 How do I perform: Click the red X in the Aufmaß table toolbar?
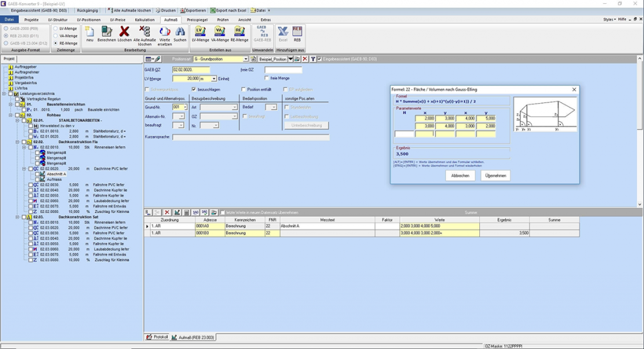(x=167, y=213)
